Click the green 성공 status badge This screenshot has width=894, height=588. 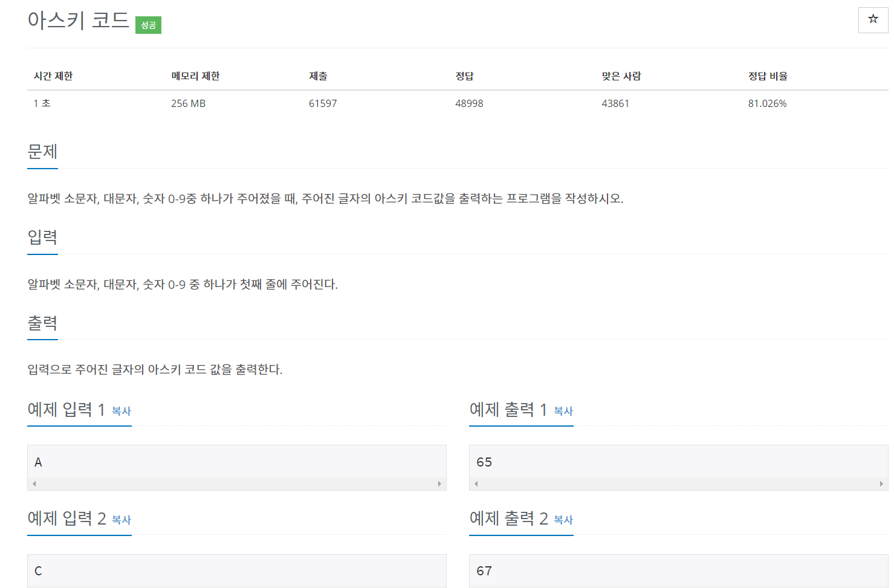point(148,25)
